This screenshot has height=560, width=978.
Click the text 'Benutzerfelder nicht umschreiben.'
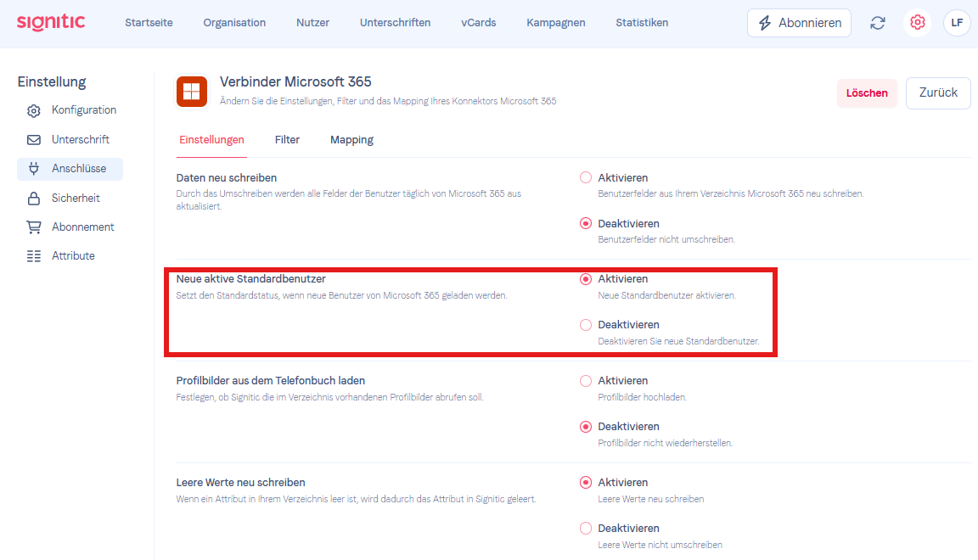click(x=666, y=239)
